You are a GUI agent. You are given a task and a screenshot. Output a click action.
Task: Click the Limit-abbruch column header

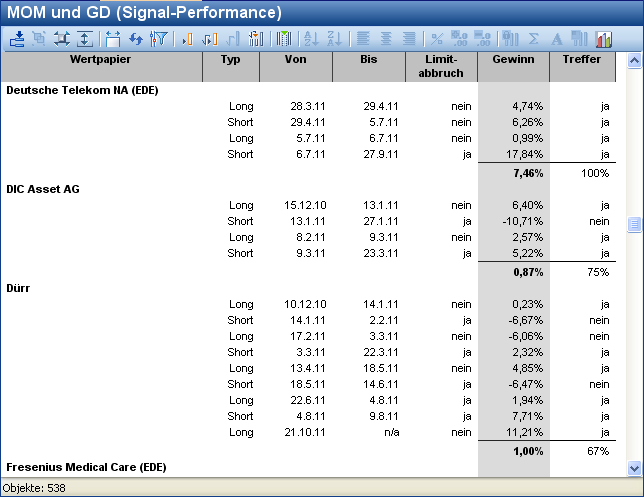[x=439, y=66]
